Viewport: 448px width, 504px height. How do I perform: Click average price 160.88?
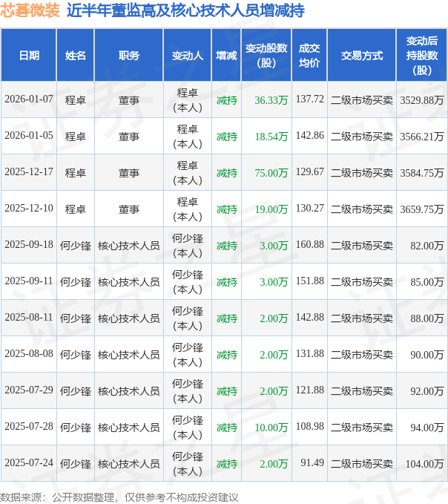309,244
